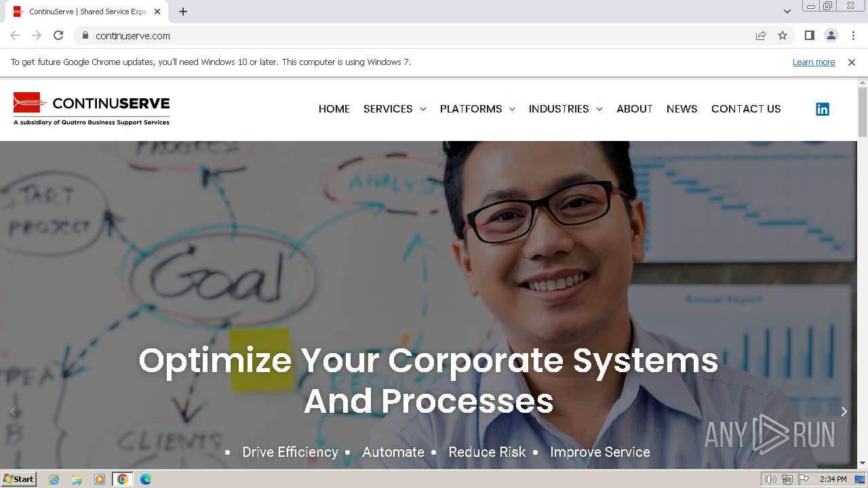868x488 pixels.
Task: Click the scrollbar up arrow
Action: click(863, 82)
